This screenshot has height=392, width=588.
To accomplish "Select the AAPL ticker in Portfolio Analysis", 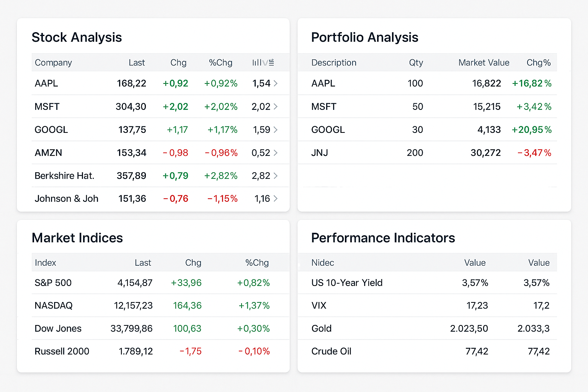I will tap(323, 83).
